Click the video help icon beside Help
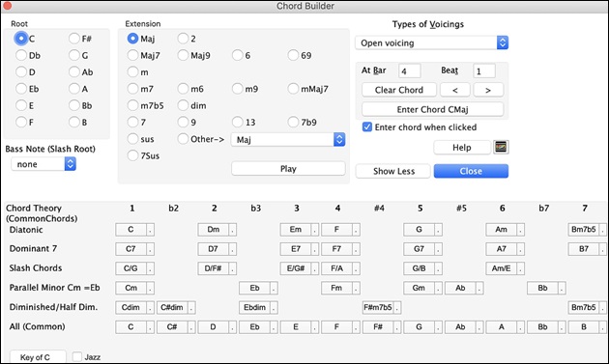The height and width of the screenshot is (364, 609). [501, 147]
